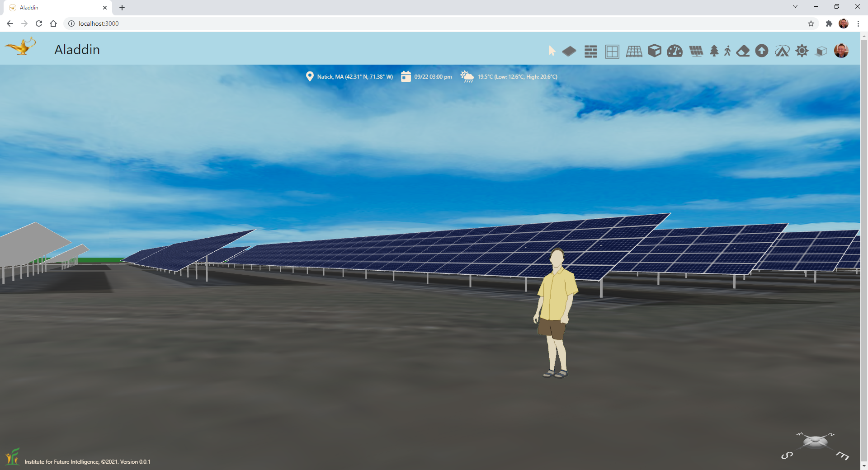Toggle the sun heliodon icon
Screen dimensions: 868x470
(802, 51)
